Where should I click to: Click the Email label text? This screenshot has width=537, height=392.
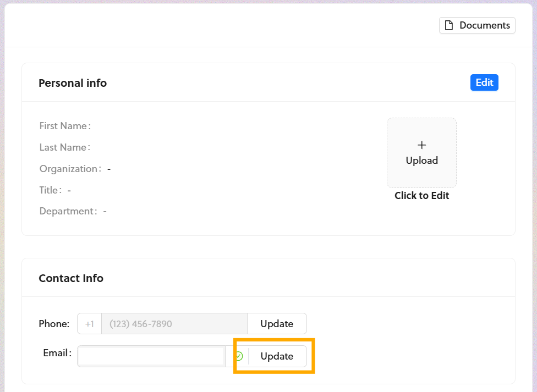tap(56, 353)
